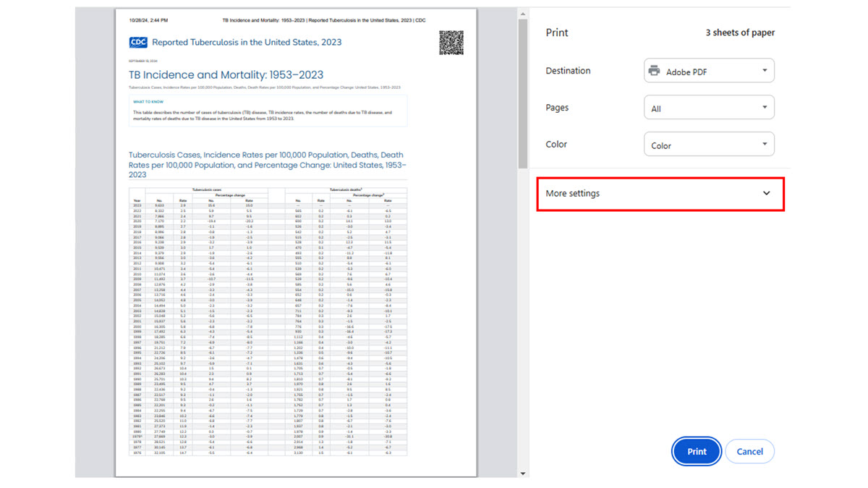This screenshot has width=868, height=488.
Task: Click the 'Destination' label
Action: point(568,71)
